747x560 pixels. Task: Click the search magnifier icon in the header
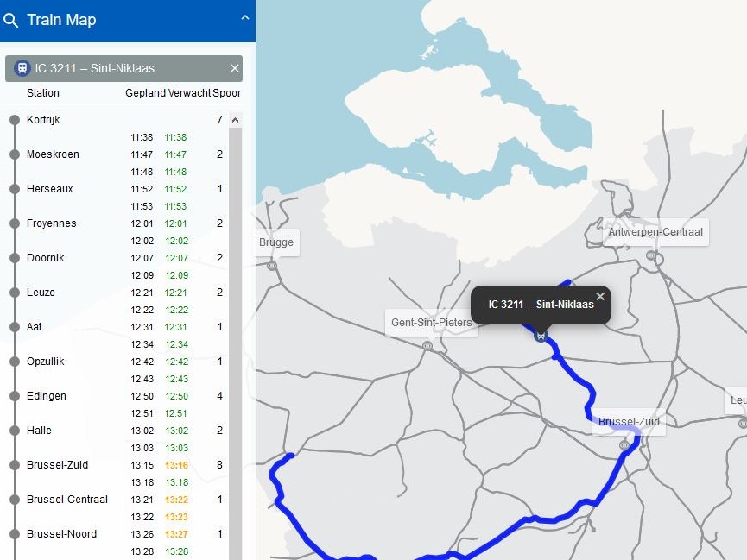click(x=12, y=19)
